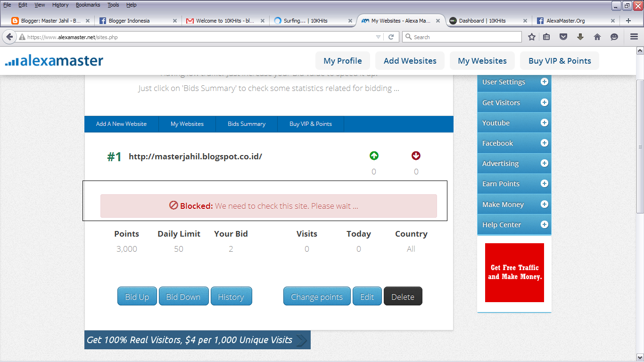Open the masterjahil.blogspot.co.id website link
Screen dimensions: 644x362
[195, 156]
